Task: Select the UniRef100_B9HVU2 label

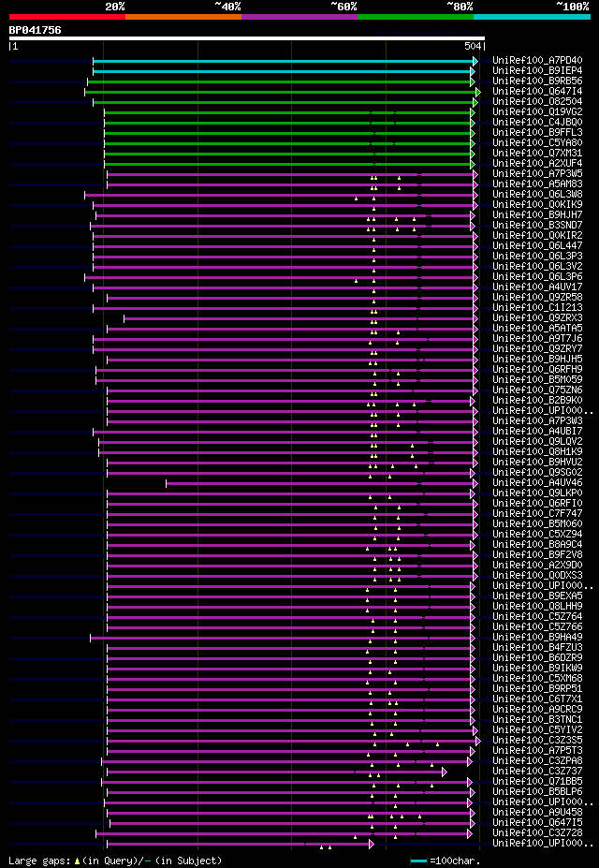Action: point(537,463)
